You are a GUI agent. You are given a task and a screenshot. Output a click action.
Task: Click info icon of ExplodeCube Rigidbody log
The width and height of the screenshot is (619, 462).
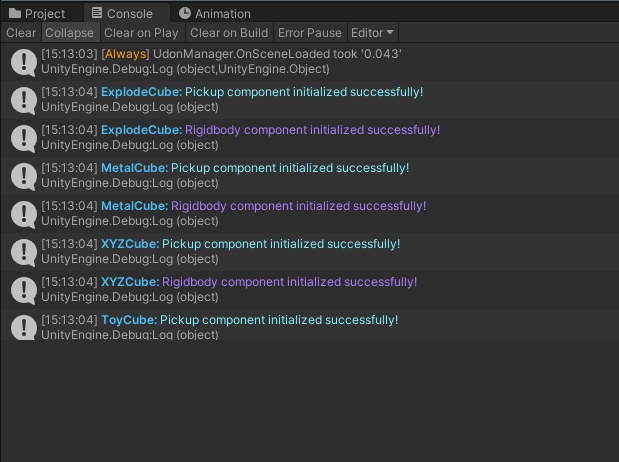tap(23, 138)
